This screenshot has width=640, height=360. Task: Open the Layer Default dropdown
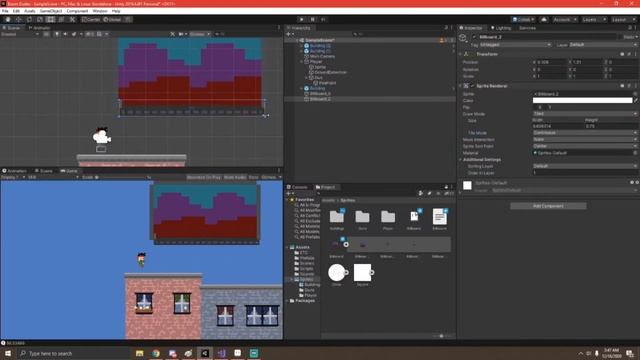[x=603, y=44]
